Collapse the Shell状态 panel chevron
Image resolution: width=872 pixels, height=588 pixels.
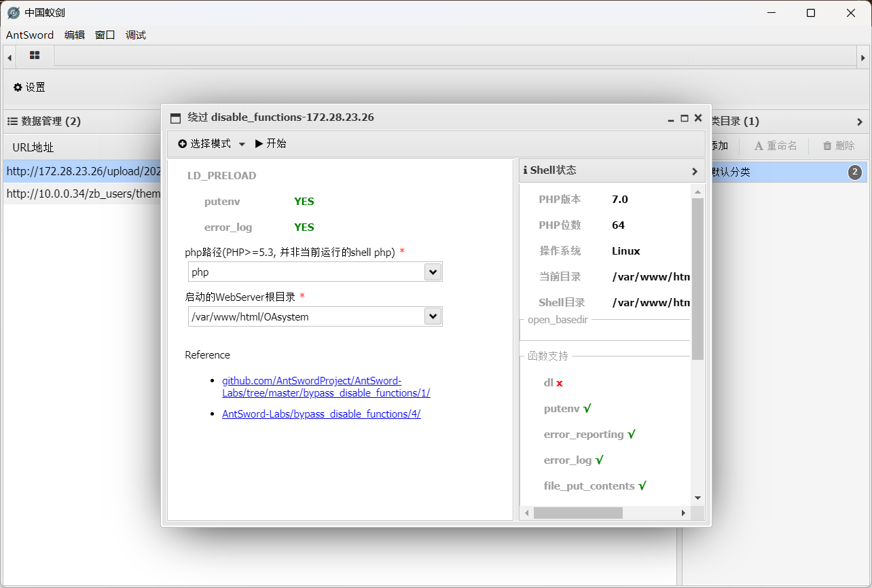pyautogui.click(x=695, y=172)
